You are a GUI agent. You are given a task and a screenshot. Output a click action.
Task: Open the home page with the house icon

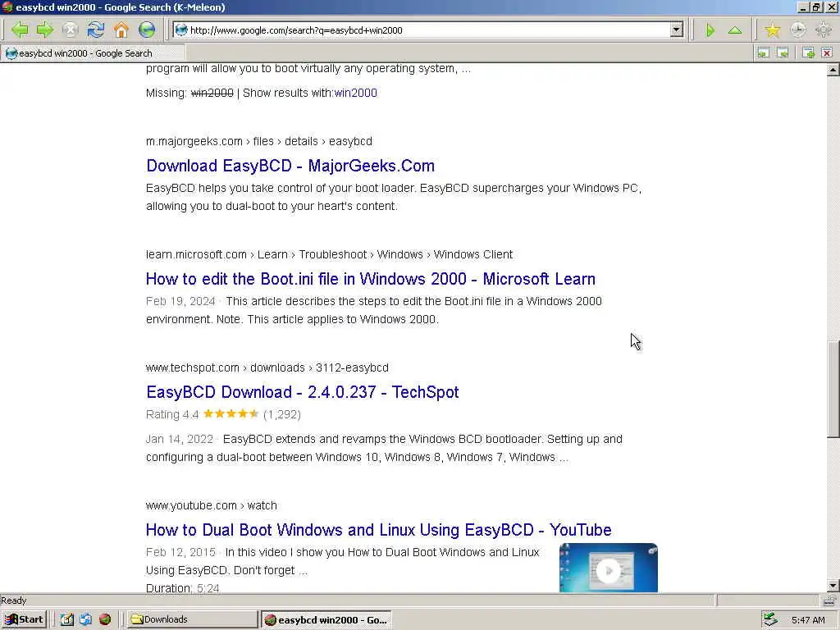pyautogui.click(x=121, y=30)
